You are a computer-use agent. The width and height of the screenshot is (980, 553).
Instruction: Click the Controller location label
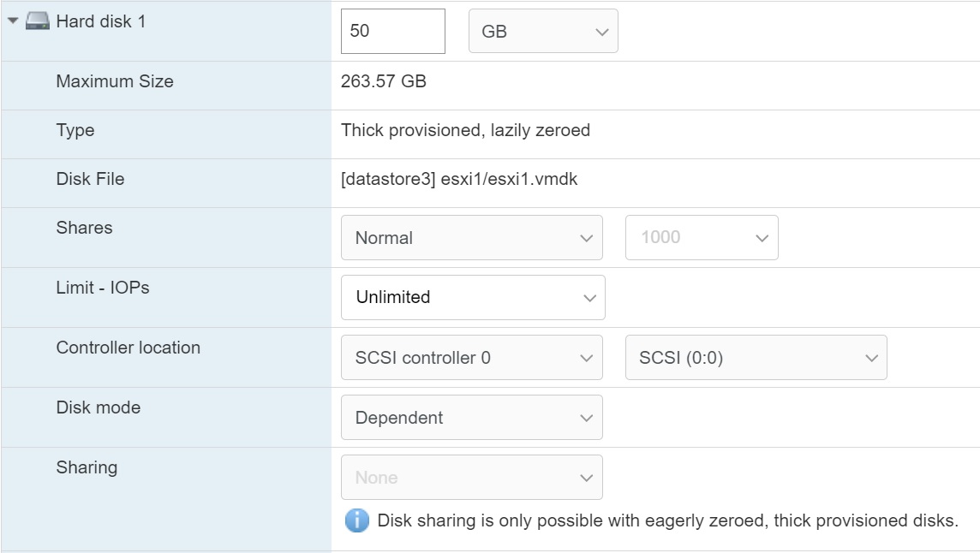(x=128, y=348)
